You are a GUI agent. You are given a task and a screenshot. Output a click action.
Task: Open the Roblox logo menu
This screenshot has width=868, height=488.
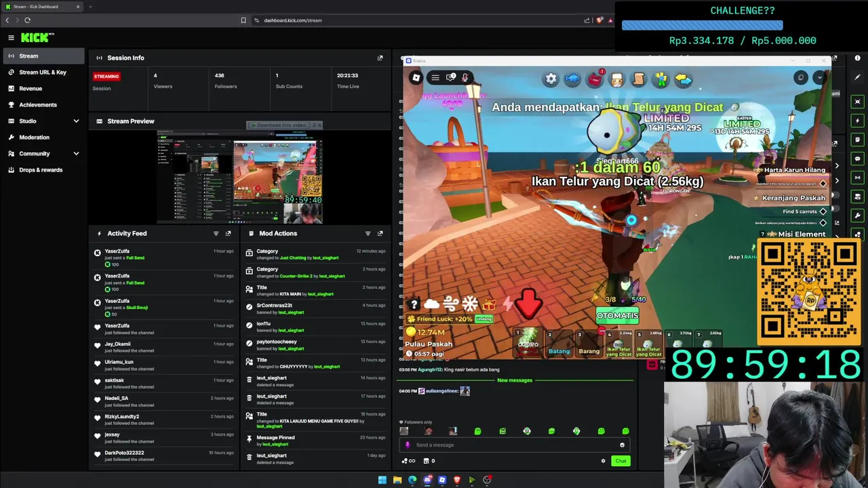[416, 78]
